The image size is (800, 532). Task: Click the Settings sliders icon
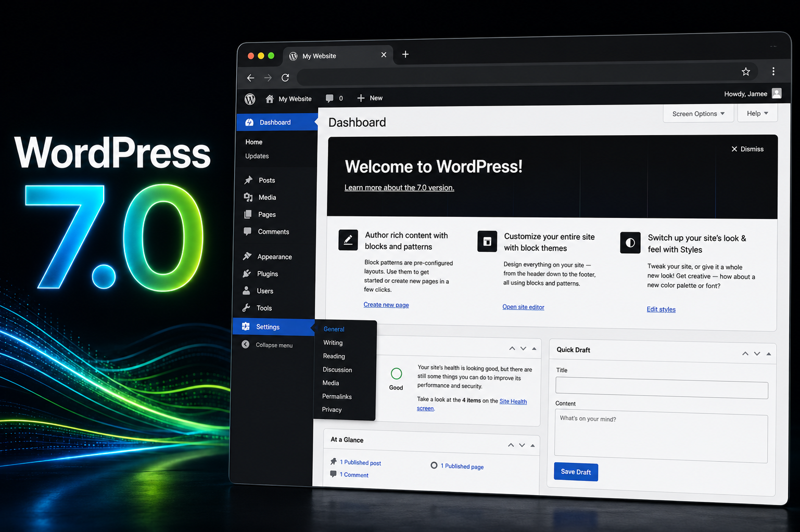point(246,327)
